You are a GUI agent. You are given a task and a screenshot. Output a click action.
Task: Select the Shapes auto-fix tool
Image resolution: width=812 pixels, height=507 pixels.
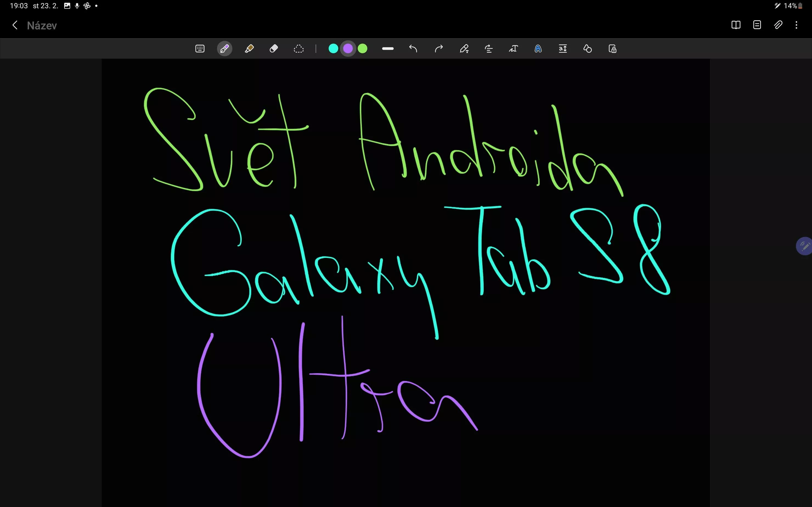pyautogui.click(x=587, y=49)
